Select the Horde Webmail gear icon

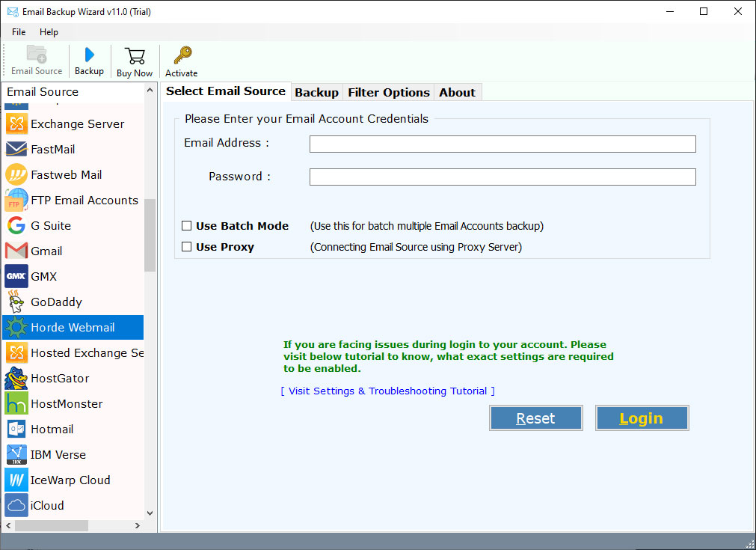click(x=16, y=328)
